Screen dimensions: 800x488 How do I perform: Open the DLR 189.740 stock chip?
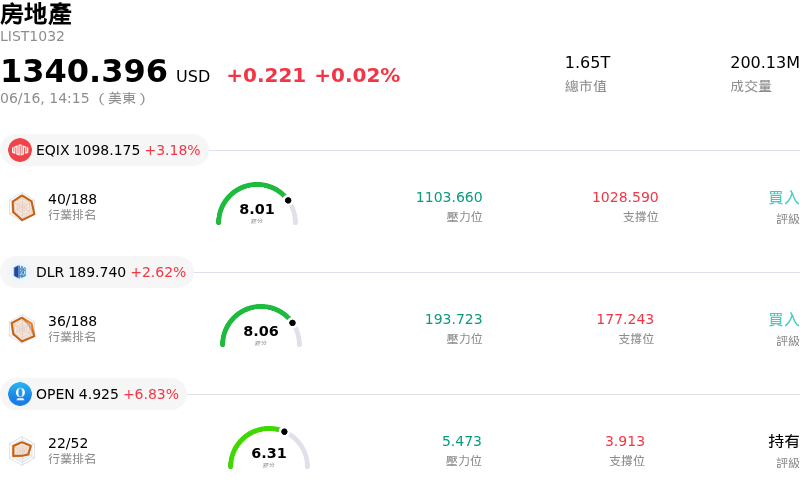coord(97,272)
